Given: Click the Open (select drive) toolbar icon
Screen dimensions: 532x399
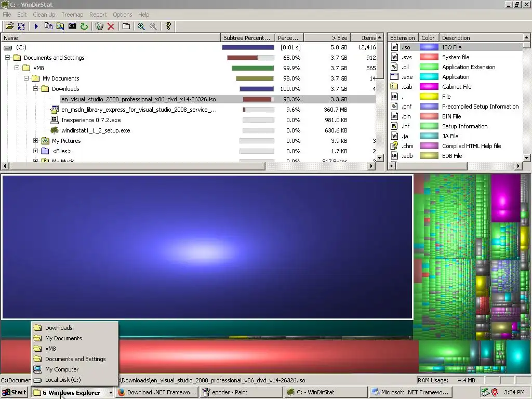Looking at the screenshot, I should point(9,26).
